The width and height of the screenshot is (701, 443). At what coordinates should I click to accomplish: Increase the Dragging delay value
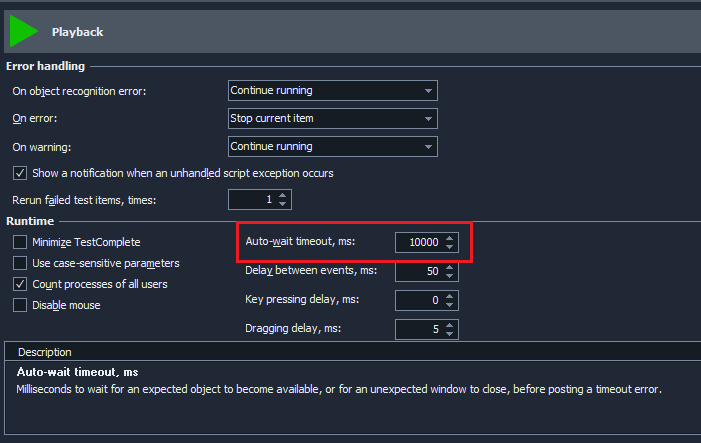pyautogui.click(x=450, y=325)
